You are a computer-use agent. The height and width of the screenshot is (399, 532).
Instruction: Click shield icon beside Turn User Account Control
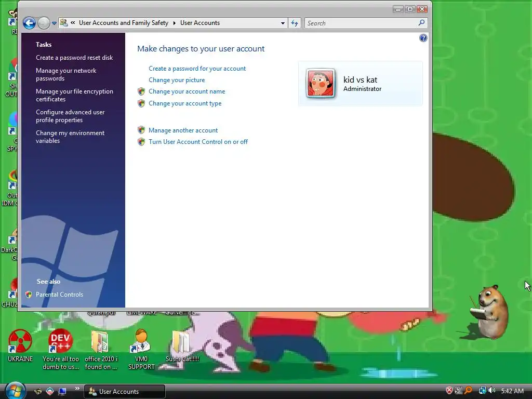coord(141,142)
